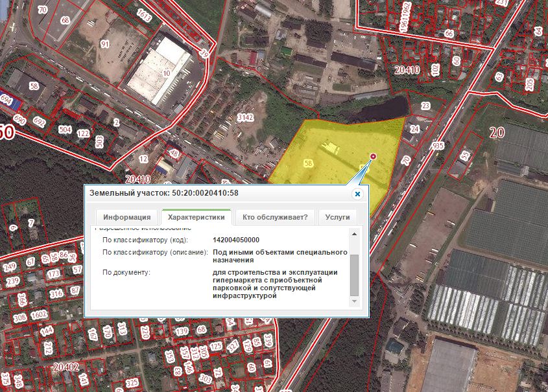The height and width of the screenshot is (392, 548).
Task: Click parcel label 122 on the map
Action: coord(83,133)
